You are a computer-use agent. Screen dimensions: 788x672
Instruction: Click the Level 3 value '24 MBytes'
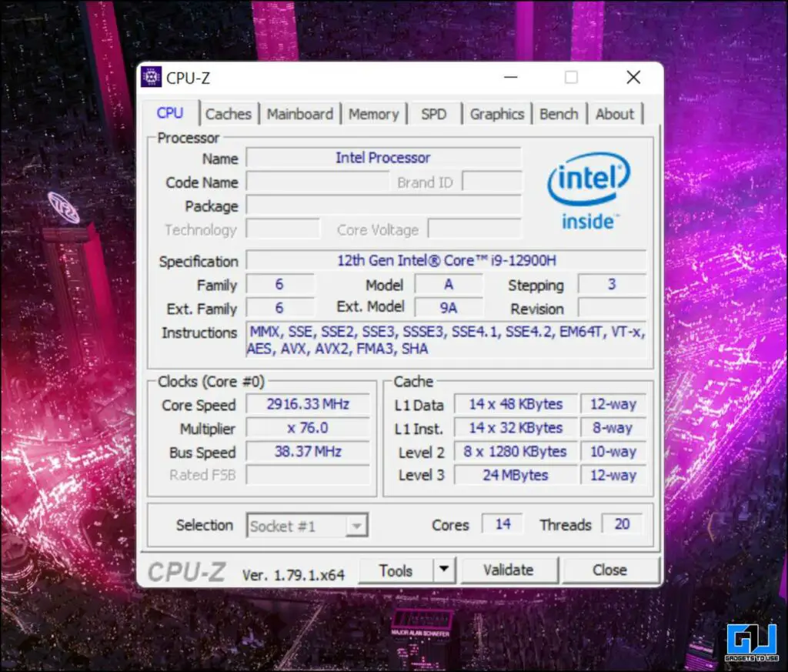point(516,475)
